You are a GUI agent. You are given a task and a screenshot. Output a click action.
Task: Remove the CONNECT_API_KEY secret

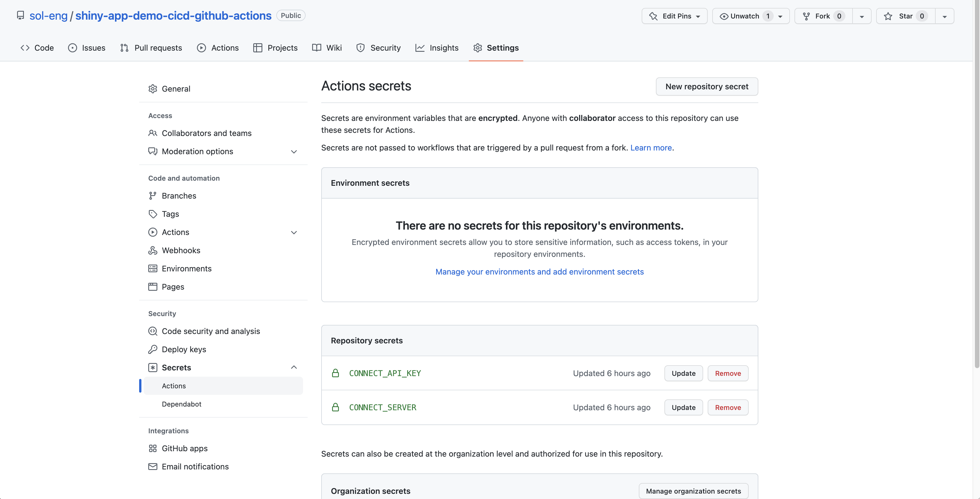[x=728, y=373]
